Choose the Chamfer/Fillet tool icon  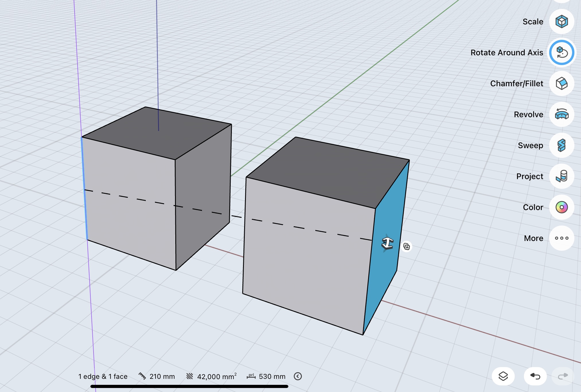[x=561, y=84]
